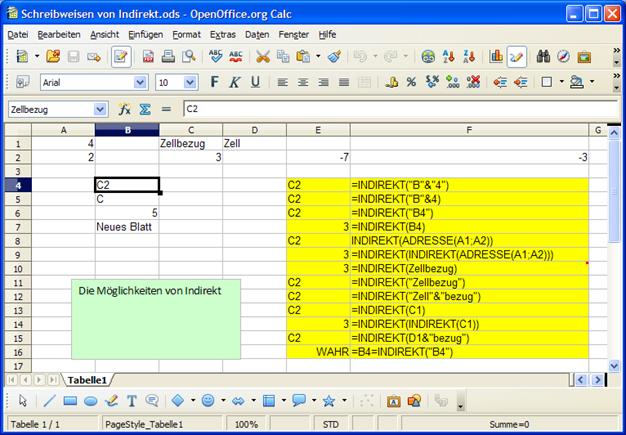Export directly as PDF
Viewport: 626px width, 435px height.
pyautogui.click(x=148, y=57)
